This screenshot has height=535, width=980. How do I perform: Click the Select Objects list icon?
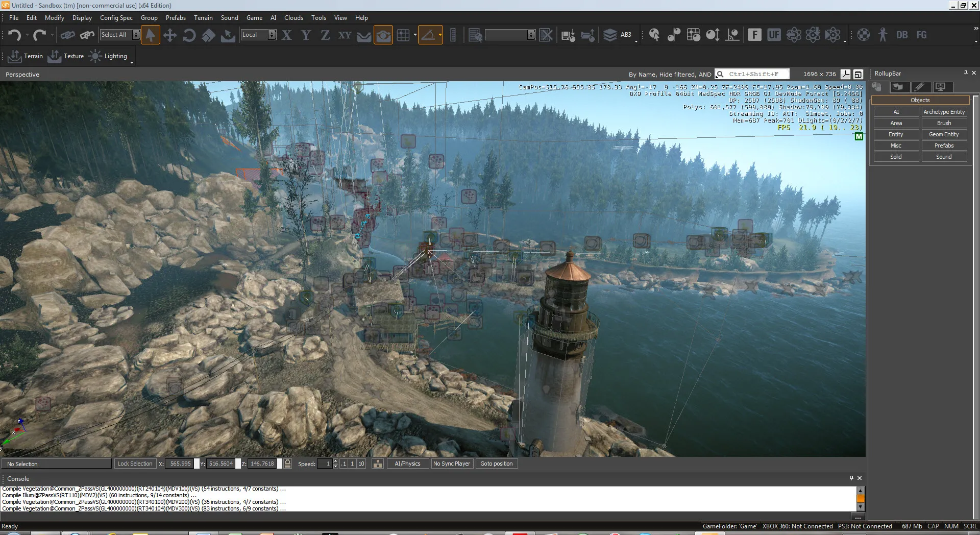pos(475,35)
